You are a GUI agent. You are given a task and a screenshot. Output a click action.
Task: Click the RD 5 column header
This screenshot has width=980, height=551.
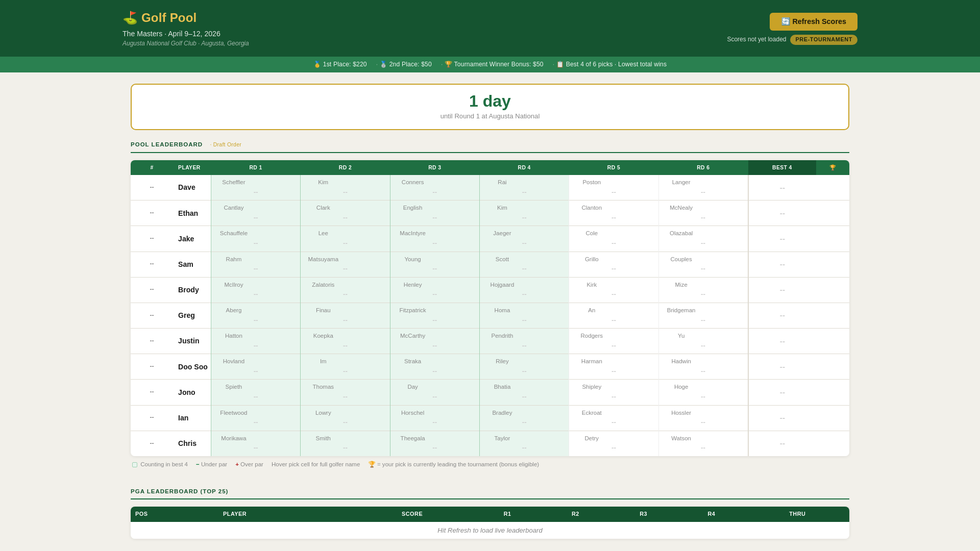tap(614, 167)
